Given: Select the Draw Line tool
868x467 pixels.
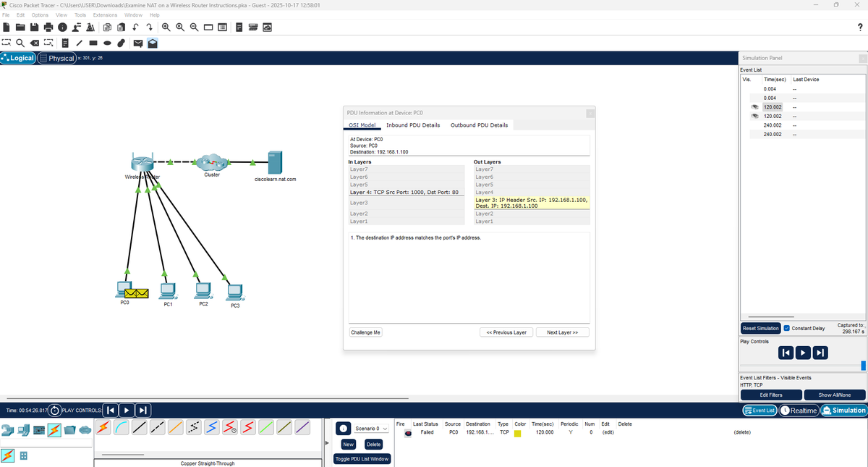Looking at the screenshot, I should [79, 43].
